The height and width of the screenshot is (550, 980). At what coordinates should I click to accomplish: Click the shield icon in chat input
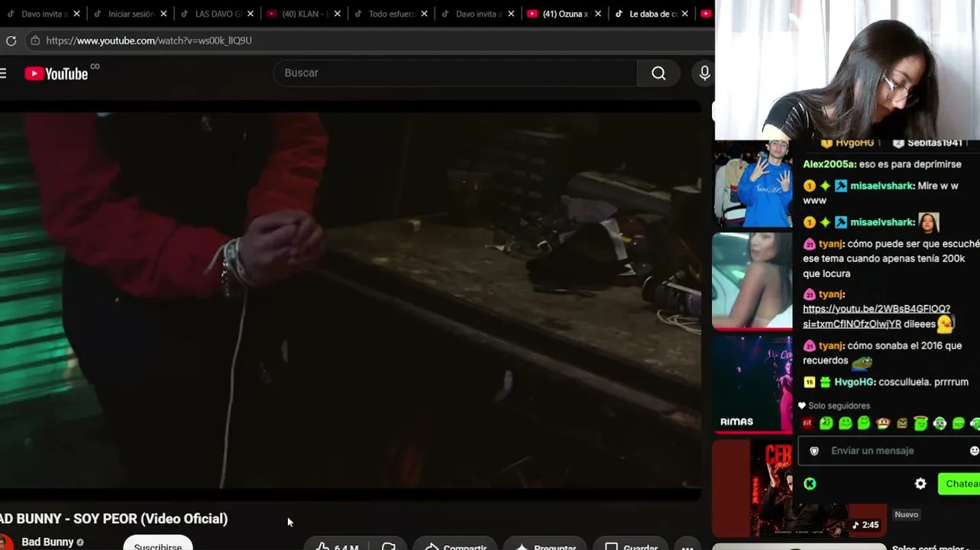click(x=814, y=451)
